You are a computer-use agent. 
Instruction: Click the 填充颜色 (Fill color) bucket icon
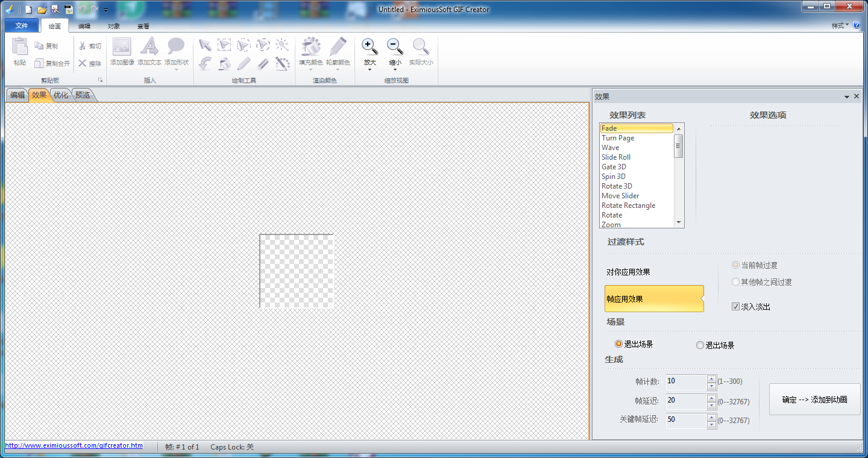311,46
